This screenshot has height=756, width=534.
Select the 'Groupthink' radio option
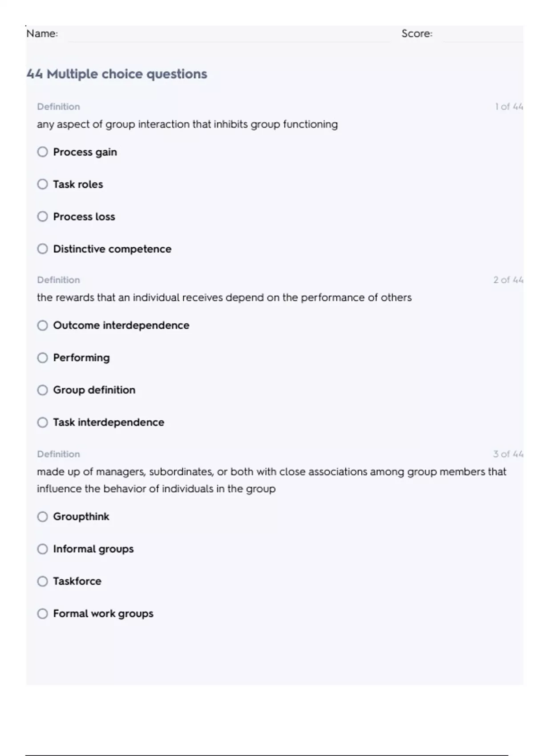pyautogui.click(x=42, y=517)
